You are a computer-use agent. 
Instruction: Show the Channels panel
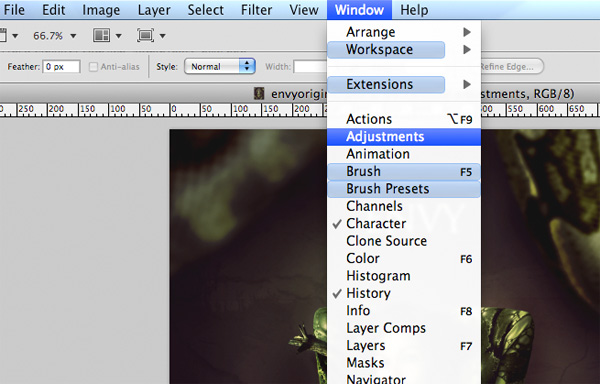404,206
